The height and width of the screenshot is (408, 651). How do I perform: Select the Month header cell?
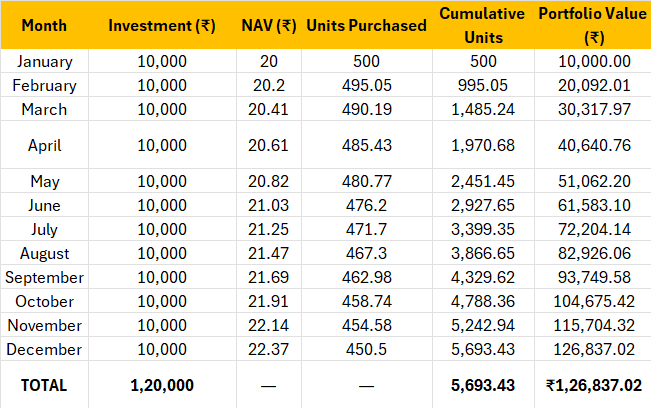pyautogui.click(x=44, y=25)
